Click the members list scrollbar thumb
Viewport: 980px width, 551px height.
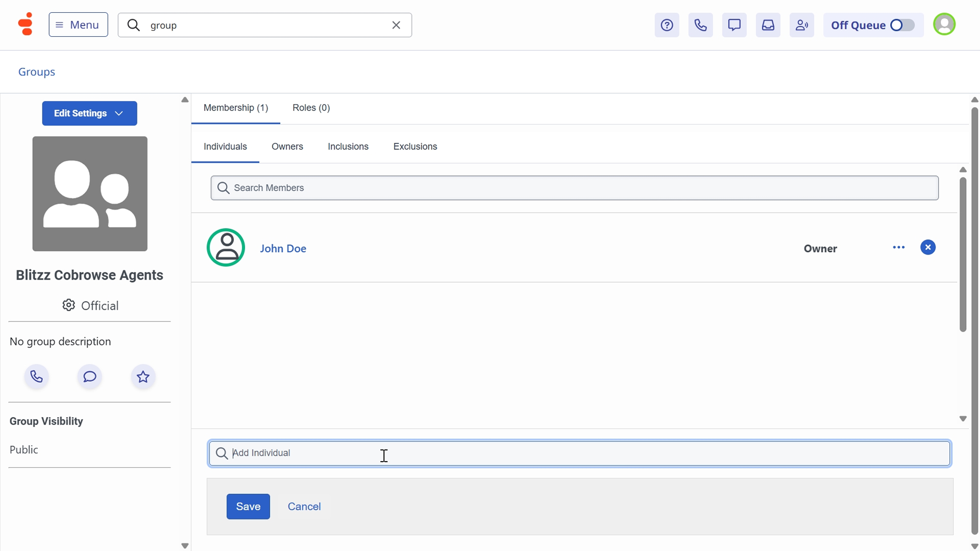tap(963, 255)
